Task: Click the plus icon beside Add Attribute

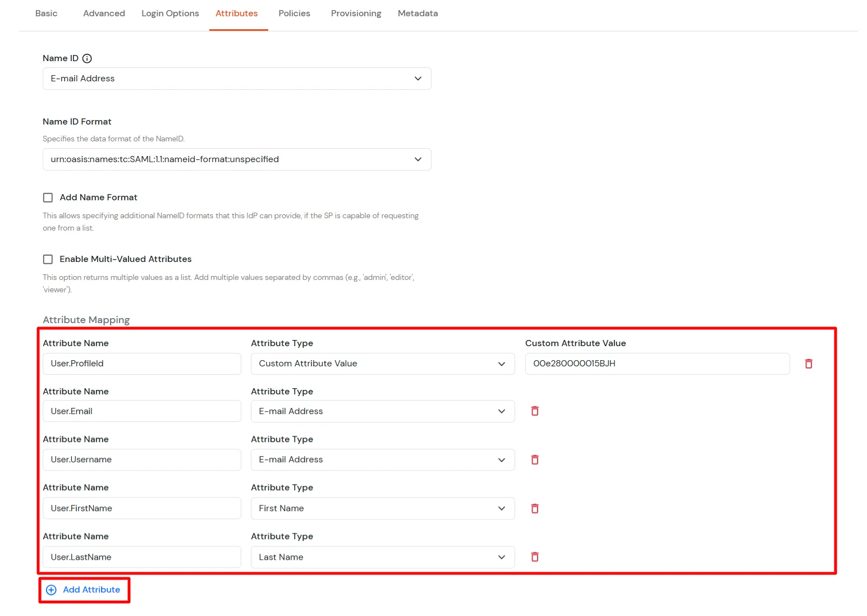Action: [51, 590]
